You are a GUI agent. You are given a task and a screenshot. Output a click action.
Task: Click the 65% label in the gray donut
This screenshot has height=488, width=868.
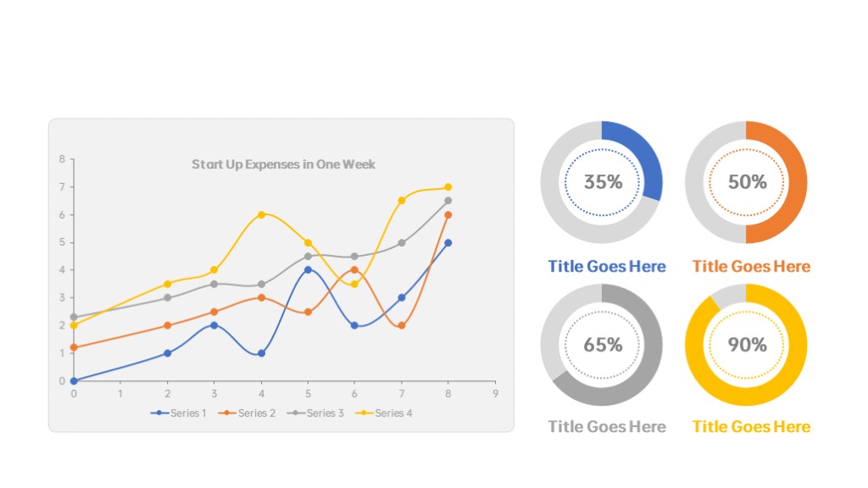[x=603, y=345]
